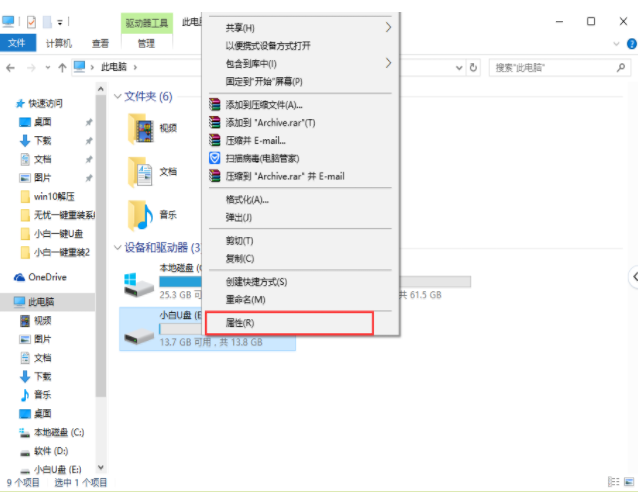Select the 视频 folder icon in content

141,129
